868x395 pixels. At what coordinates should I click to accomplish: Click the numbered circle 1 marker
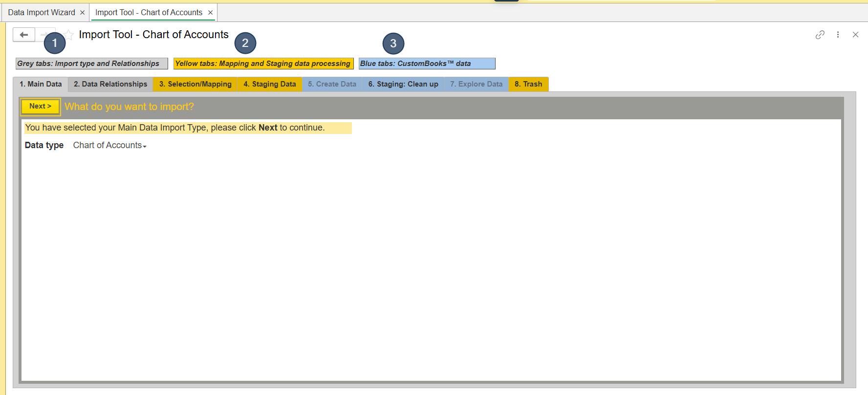click(55, 43)
